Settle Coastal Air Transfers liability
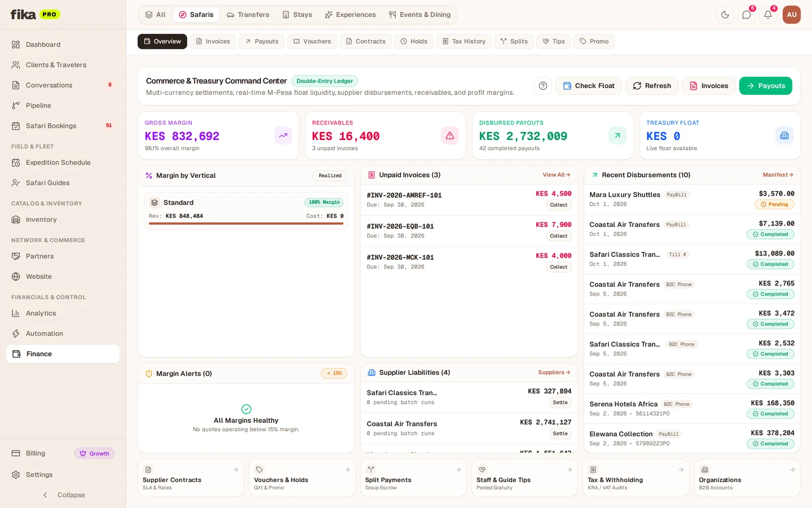Image resolution: width=812 pixels, height=508 pixels. [560, 433]
